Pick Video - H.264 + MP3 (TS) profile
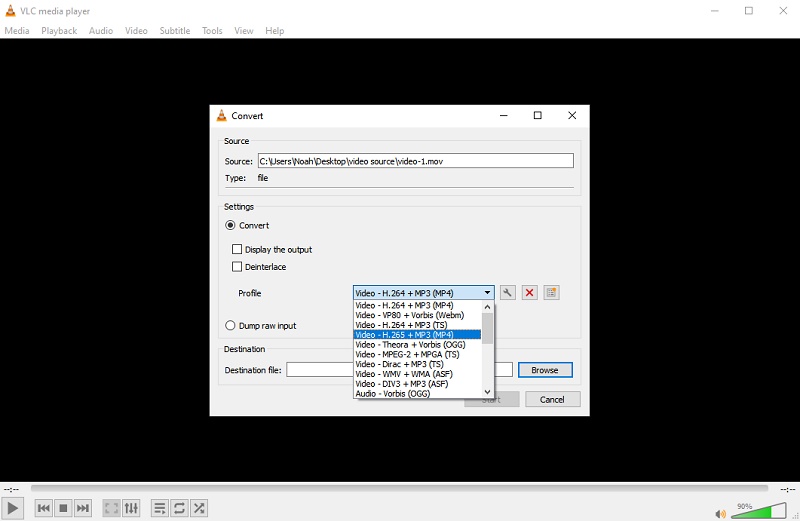Image resolution: width=800 pixels, height=521 pixels. click(417, 325)
